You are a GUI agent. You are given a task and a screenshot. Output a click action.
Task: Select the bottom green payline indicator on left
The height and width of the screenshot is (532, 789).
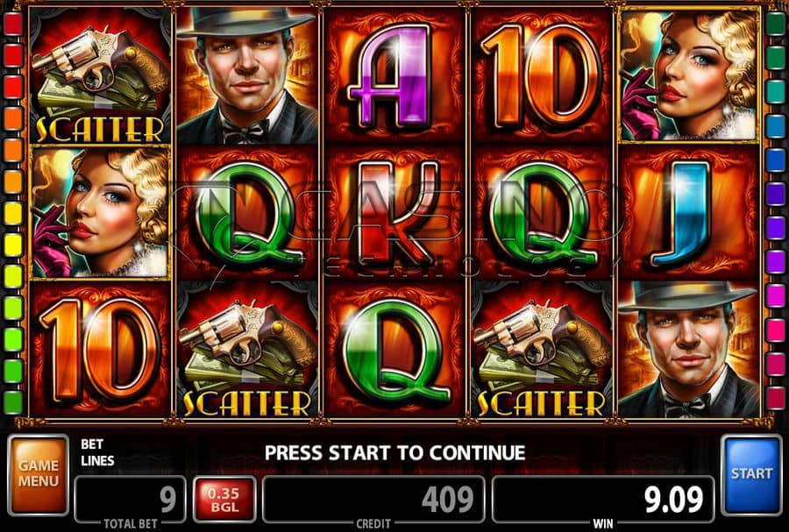pyautogui.click(x=13, y=402)
